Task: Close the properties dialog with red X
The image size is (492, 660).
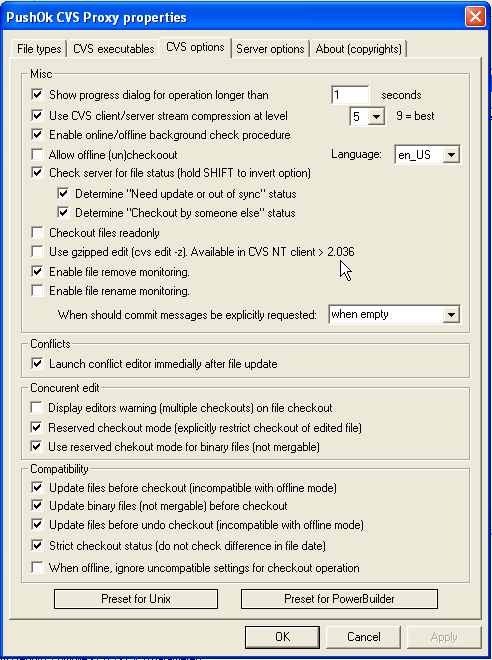Action: coord(475,17)
